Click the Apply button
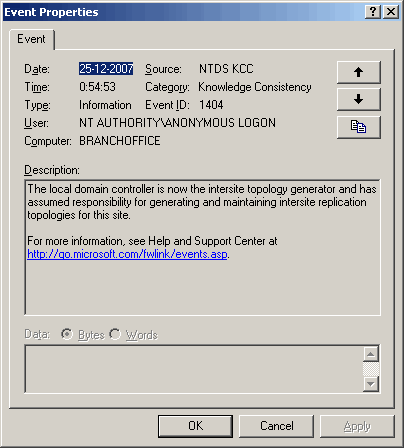 point(357,426)
